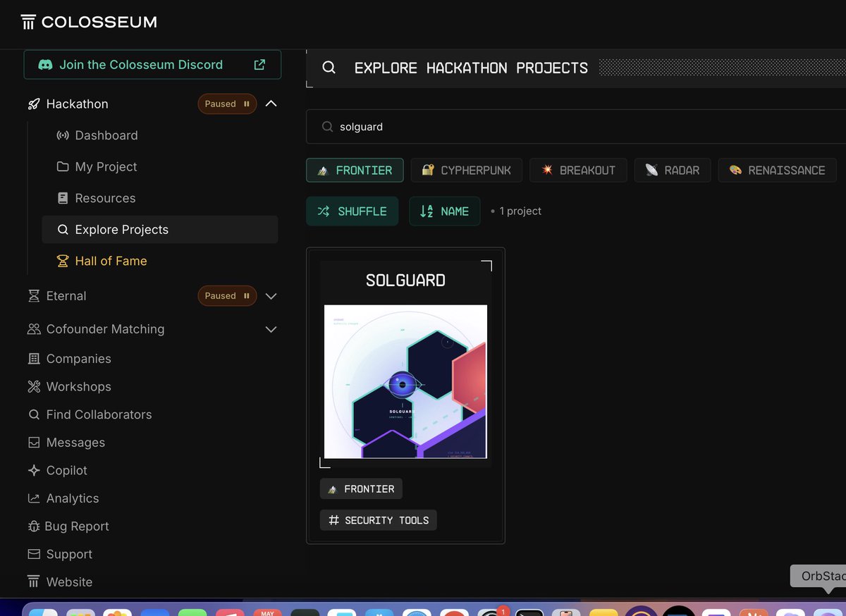Expand the Cofounder Matching chevron
The width and height of the screenshot is (846, 616).
click(x=271, y=329)
